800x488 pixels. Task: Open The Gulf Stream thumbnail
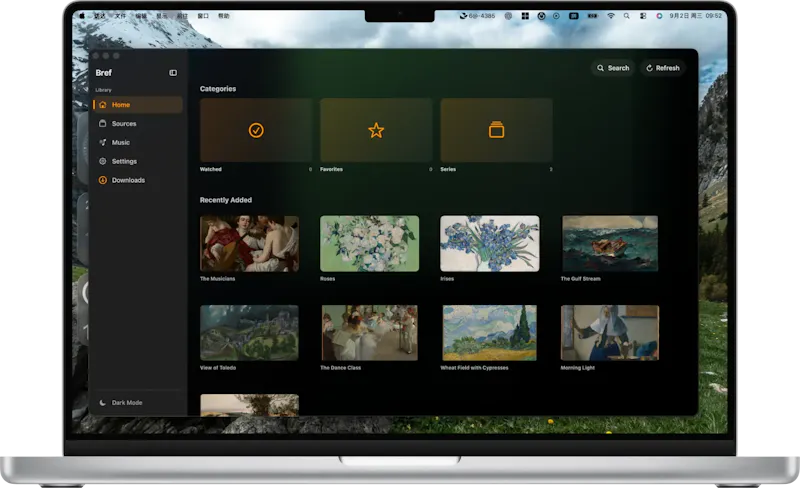click(610, 243)
